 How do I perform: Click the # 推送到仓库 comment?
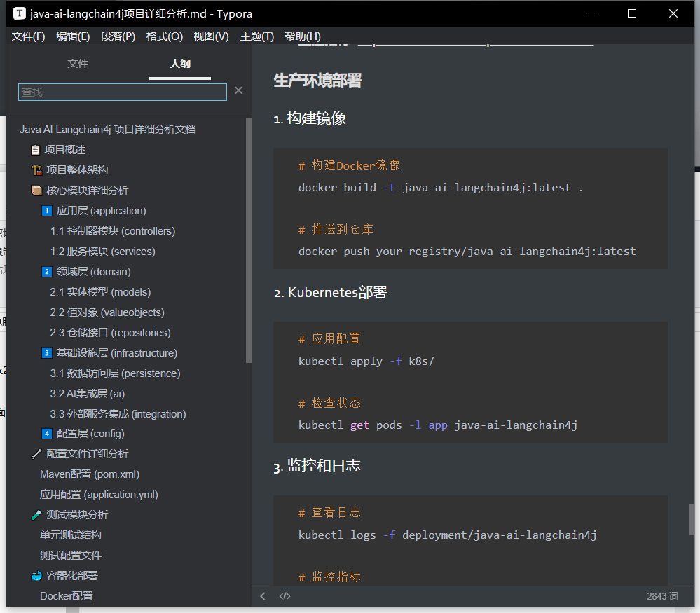(x=336, y=230)
